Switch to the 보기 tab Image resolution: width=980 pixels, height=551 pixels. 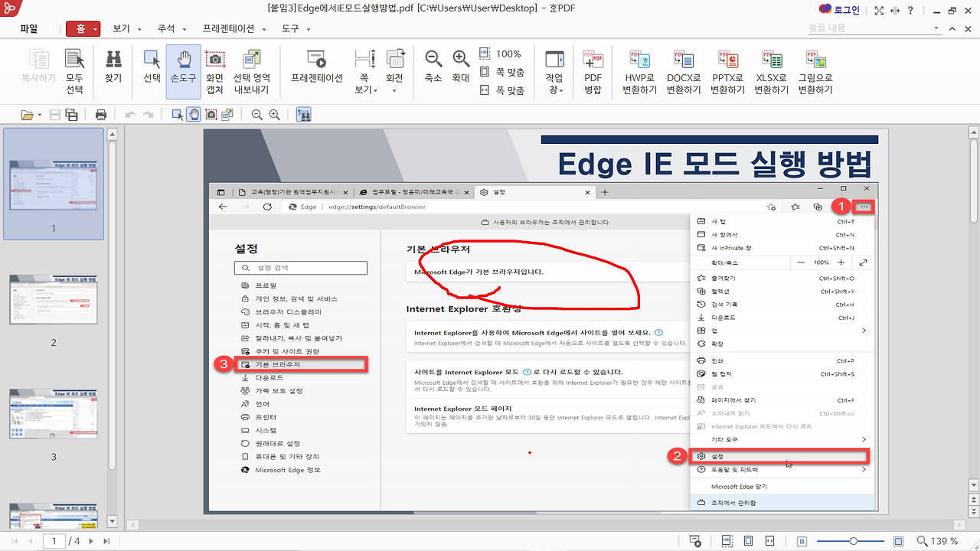pyautogui.click(x=122, y=28)
